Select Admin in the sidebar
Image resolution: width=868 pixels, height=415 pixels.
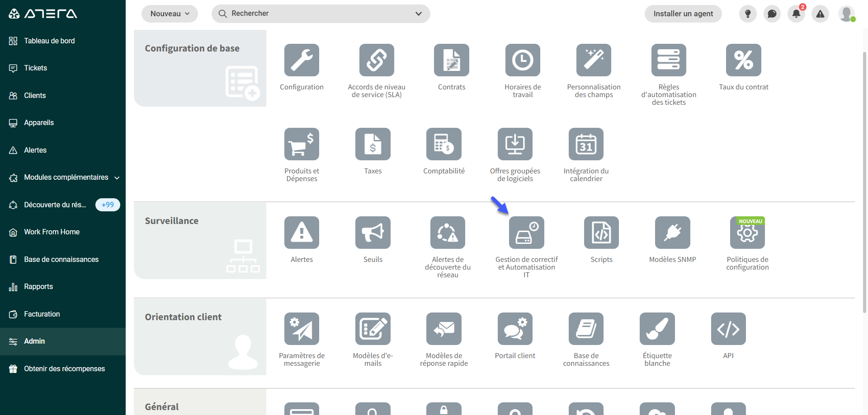pyautogui.click(x=63, y=341)
